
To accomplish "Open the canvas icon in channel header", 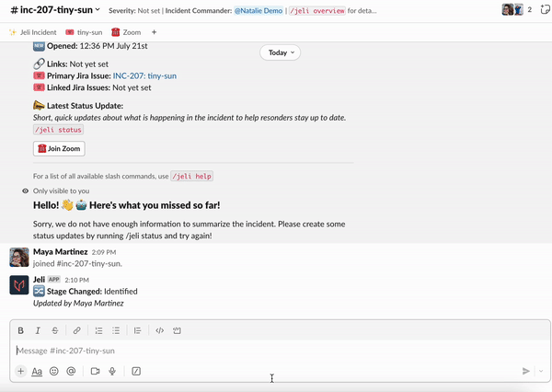I will (545, 10).
